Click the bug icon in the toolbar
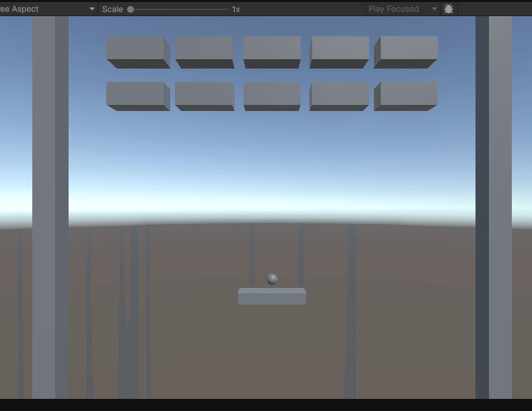 coord(449,9)
